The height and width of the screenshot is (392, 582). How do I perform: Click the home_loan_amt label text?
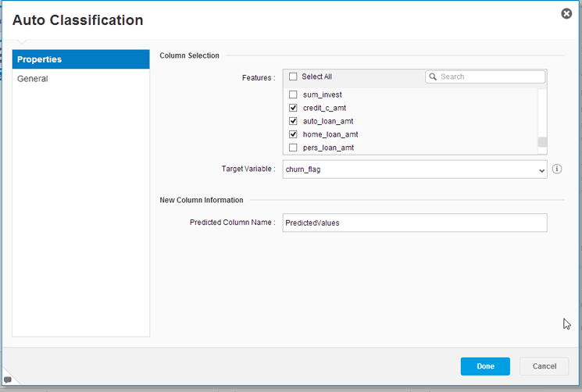(330, 134)
